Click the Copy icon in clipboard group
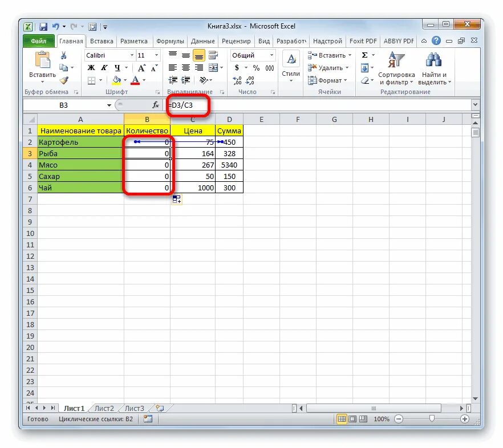The height and width of the screenshot is (448, 503). coord(63,68)
